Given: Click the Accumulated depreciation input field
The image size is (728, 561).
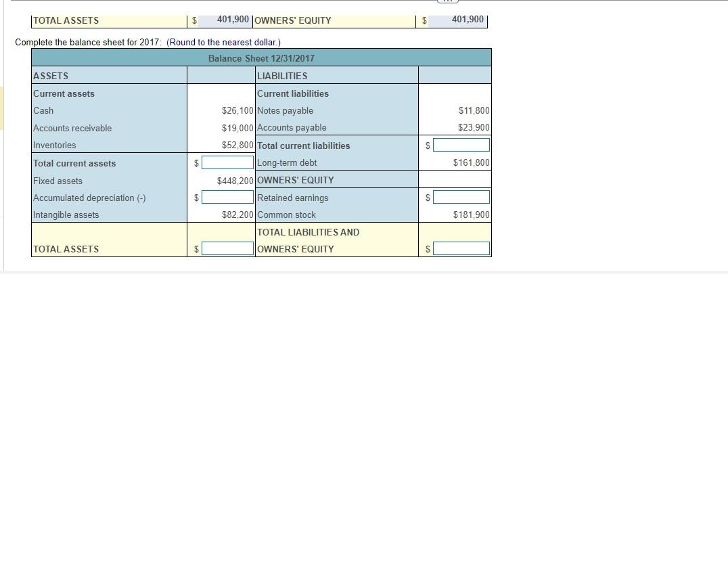Looking at the screenshot, I should point(227,198).
